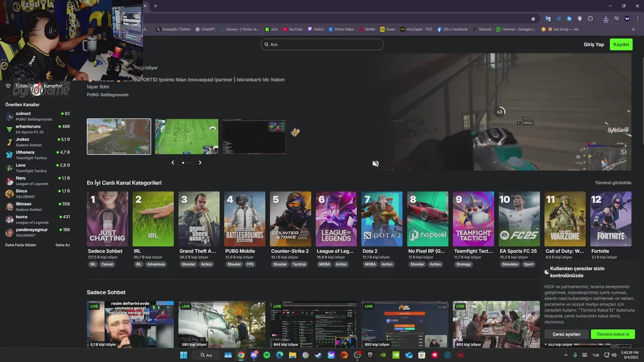The image size is (644, 362).
Task: Open File Explorer from the taskbar
Action: [x=293, y=355]
